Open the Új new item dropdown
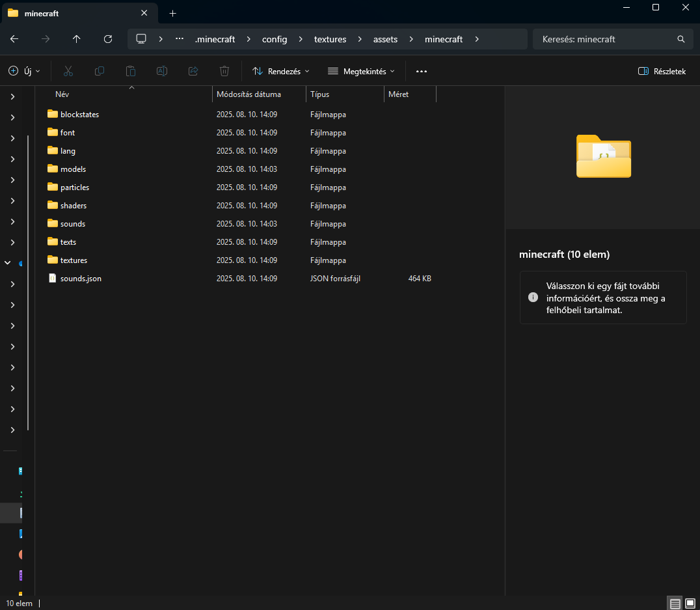Image resolution: width=700 pixels, height=610 pixels. tap(25, 71)
